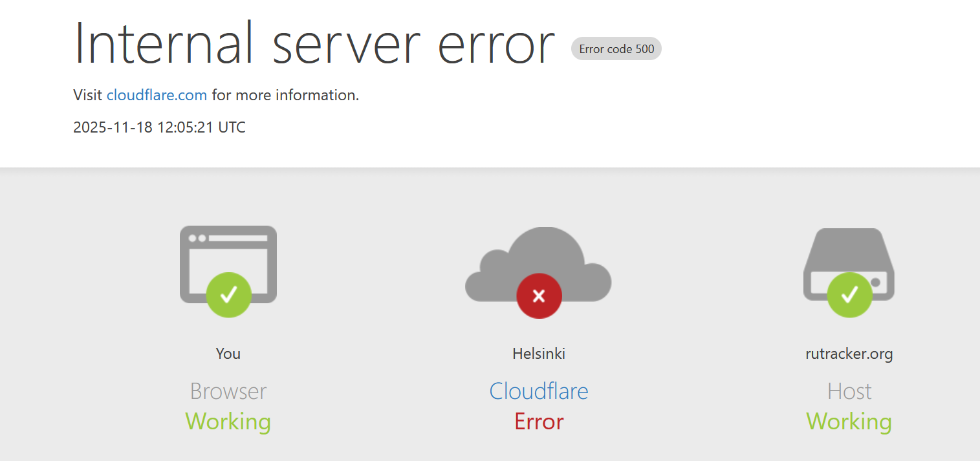
Task: Click the blue Cloudflare label under Helsinki
Action: pyautogui.click(x=539, y=391)
